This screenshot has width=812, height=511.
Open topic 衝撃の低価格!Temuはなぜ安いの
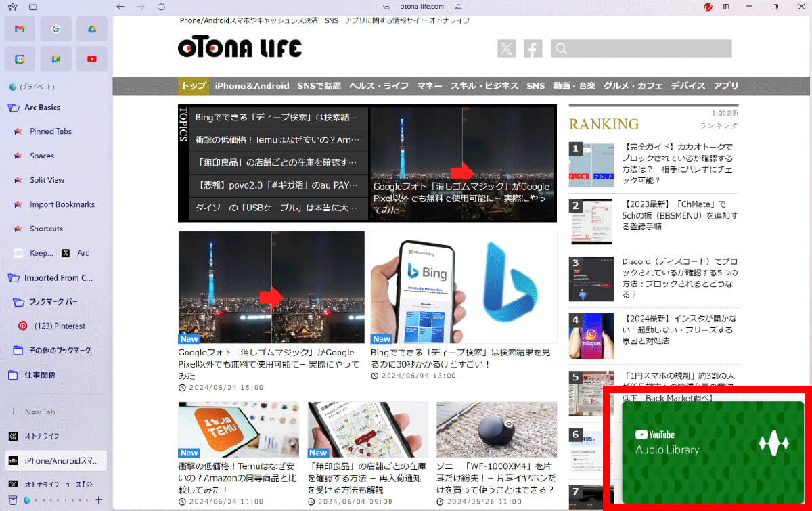[x=279, y=140]
